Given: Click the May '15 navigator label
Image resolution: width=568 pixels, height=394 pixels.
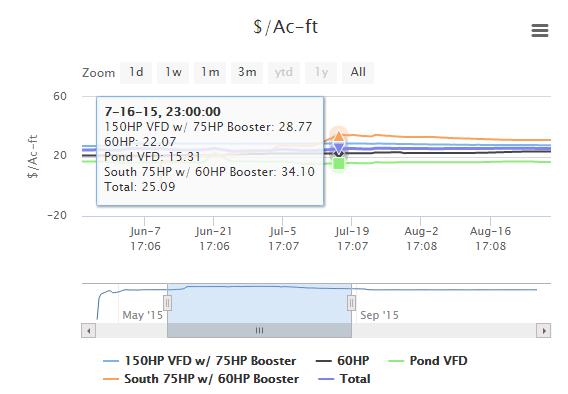Looking at the screenshot, I should pyautogui.click(x=143, y=315).
